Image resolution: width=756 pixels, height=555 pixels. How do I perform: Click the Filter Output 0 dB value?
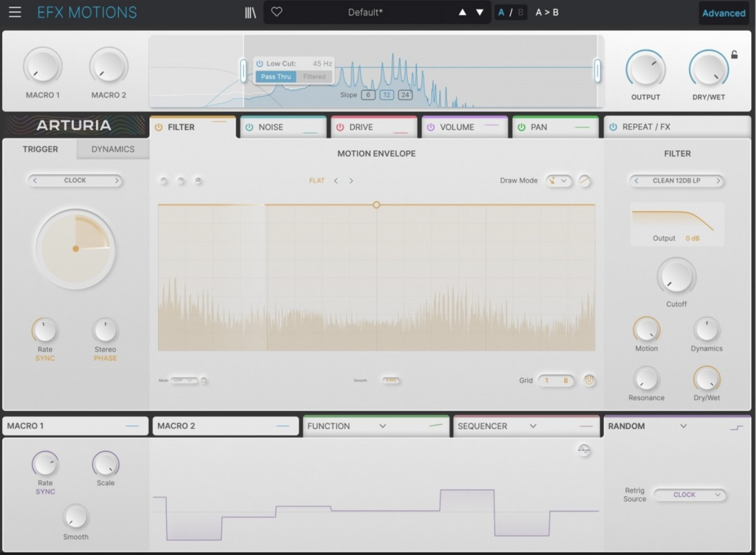point(692,239)
